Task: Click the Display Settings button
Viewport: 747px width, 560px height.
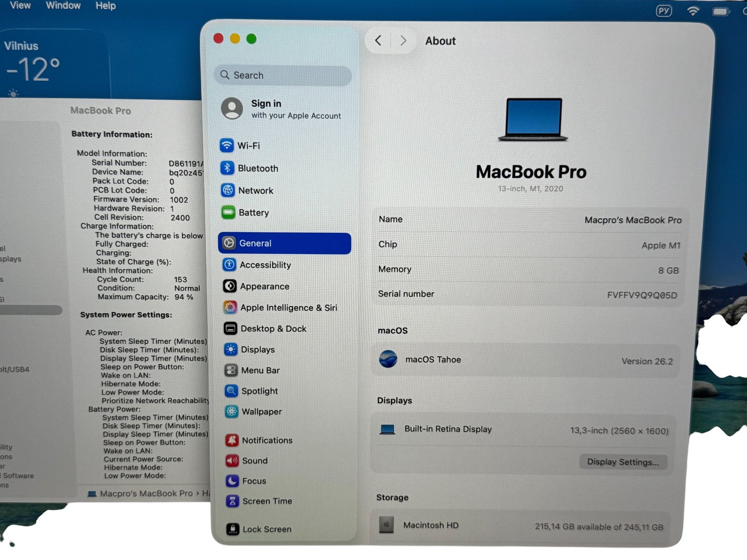Action: pos(623,462)
